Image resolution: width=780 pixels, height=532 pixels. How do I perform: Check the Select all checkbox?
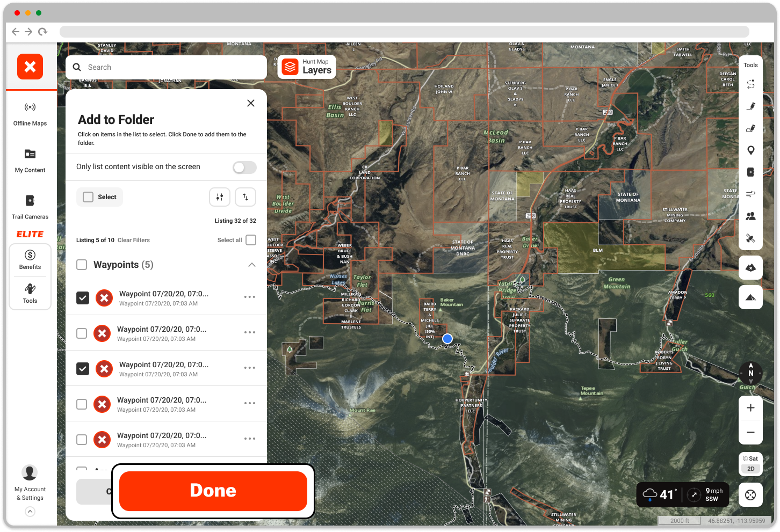tap(251, 240)
